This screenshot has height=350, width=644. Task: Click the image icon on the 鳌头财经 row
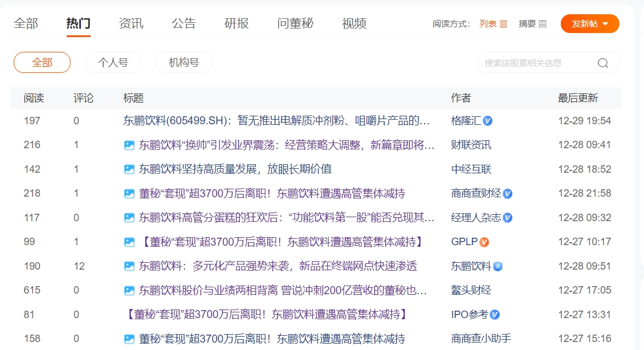point(129,291)
